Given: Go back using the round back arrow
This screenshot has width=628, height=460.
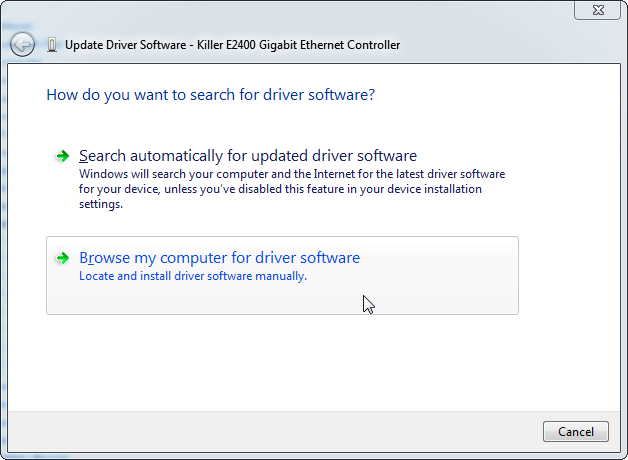Looking at the screenshot, I should click(22, 44).
